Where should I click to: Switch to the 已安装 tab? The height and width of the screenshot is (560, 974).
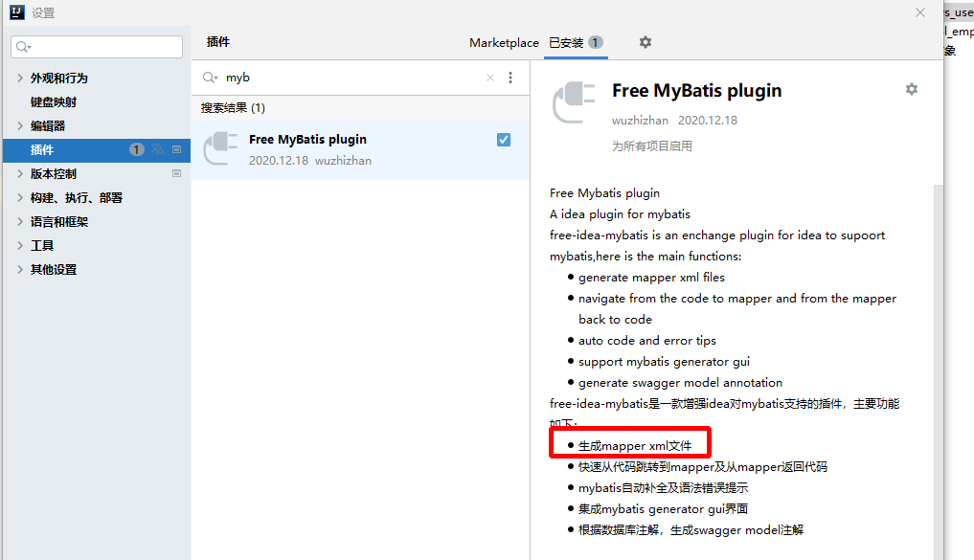tap(576, 43)
